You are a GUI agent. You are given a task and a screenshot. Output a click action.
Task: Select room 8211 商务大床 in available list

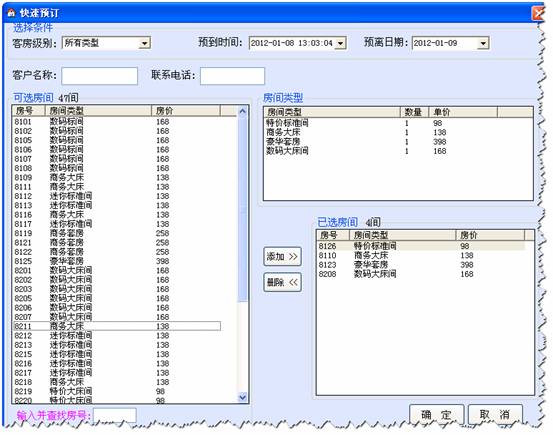pyautogui.click(x=117, y=326)
